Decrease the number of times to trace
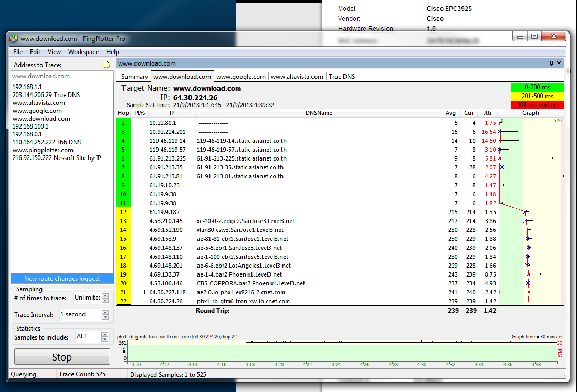The image size is (577, 392). pyautogui.click(x=105, y=300)
